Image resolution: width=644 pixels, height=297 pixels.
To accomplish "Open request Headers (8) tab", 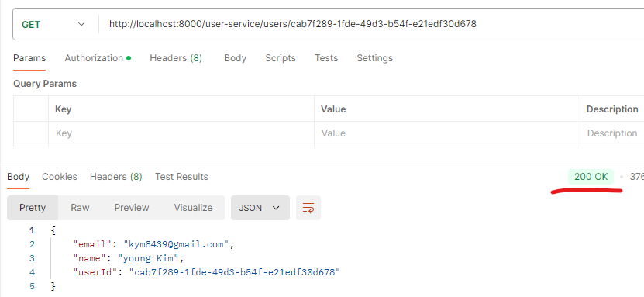I will [176, 58].
